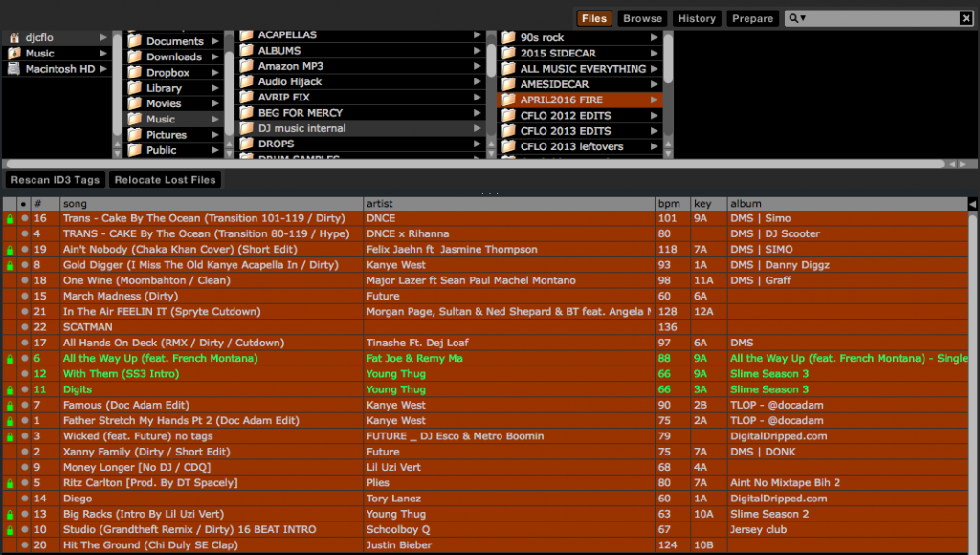Click the folder icon beside Audio Hijack

246,81
